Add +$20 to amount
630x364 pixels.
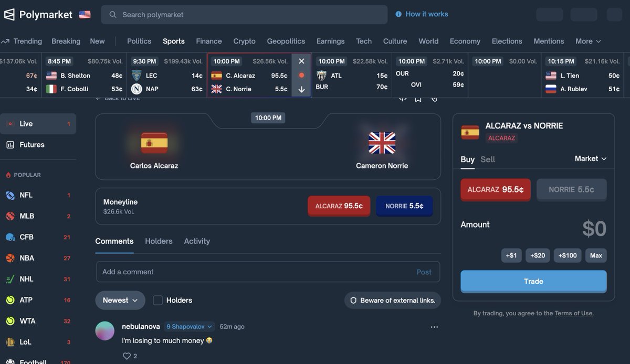[x=538, y=255]
